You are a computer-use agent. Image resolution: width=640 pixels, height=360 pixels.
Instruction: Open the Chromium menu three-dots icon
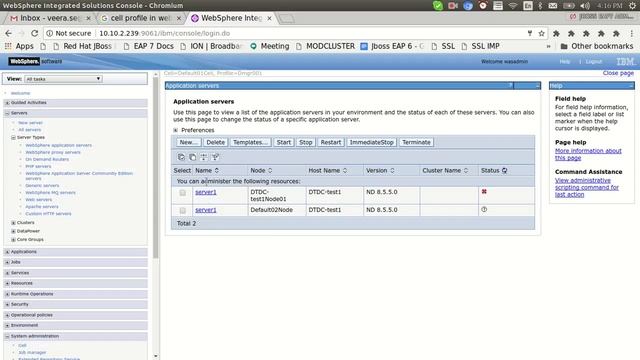pyautogui.click(x=632, y=33)
